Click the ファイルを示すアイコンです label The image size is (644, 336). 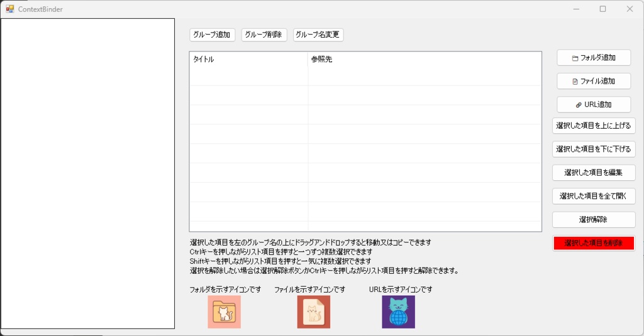coord(309,290)
